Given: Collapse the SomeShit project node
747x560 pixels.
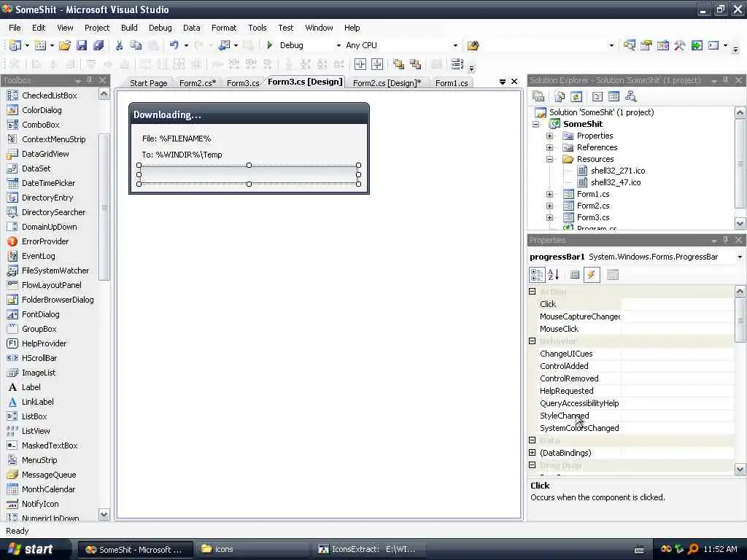Looking at the screenshot, I should [x=536, y=124].
